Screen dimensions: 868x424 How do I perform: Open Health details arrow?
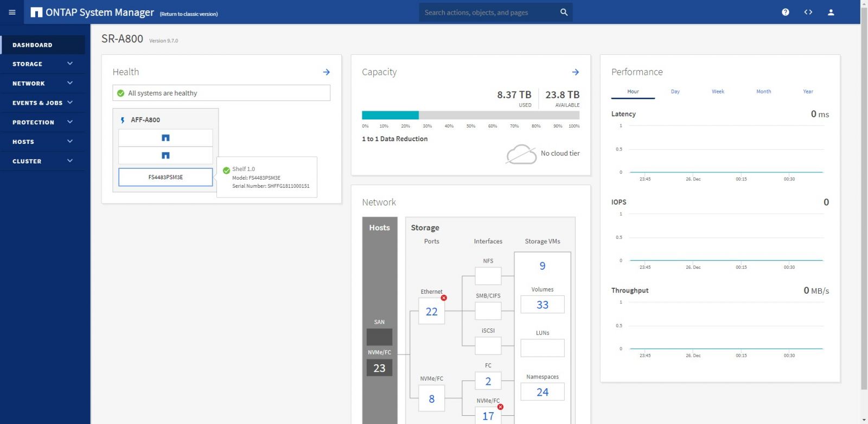coord(326,72)
